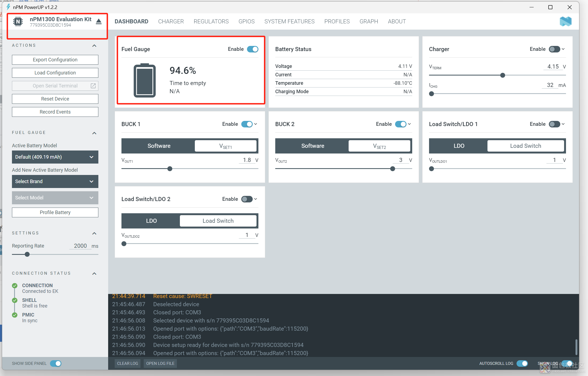Select VSET2 mode for BUCK 2
588x376 pixels.
(379, 146)
